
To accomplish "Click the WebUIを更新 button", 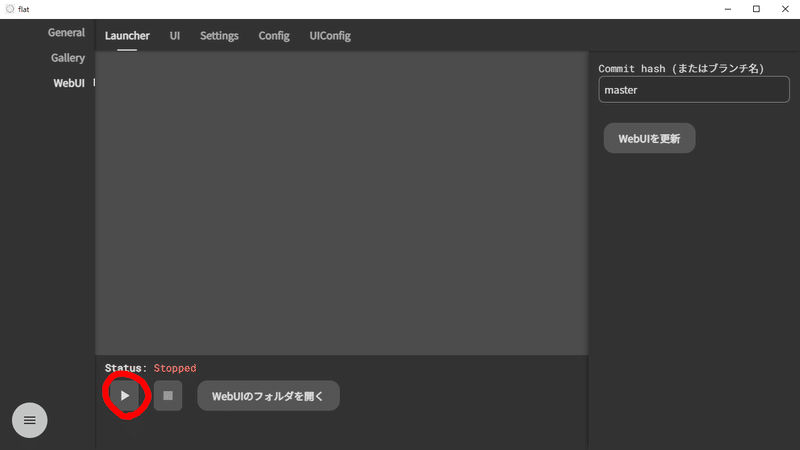I will coord(649,138).
